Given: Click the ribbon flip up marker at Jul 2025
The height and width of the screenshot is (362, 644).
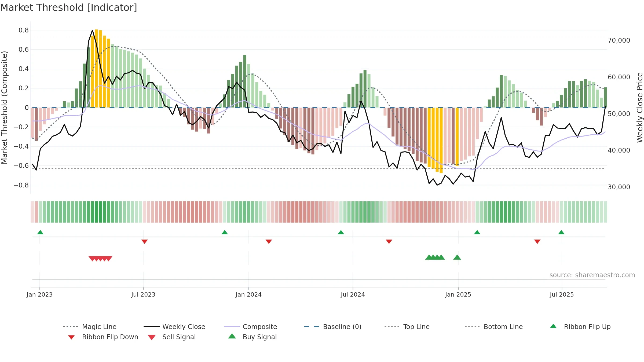Looking at the screenshot, I should click(x=561, y=232).
